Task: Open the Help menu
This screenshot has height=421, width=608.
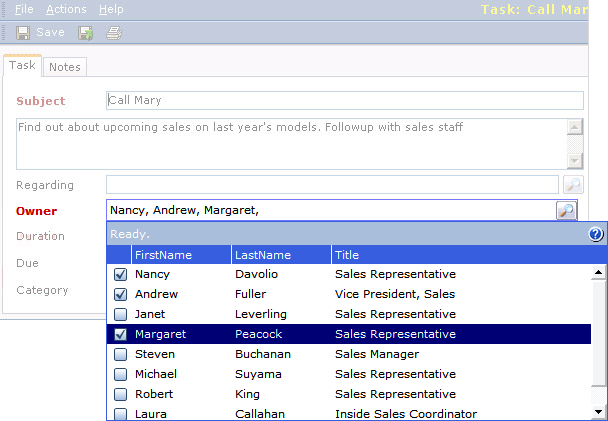Action: 111,9
